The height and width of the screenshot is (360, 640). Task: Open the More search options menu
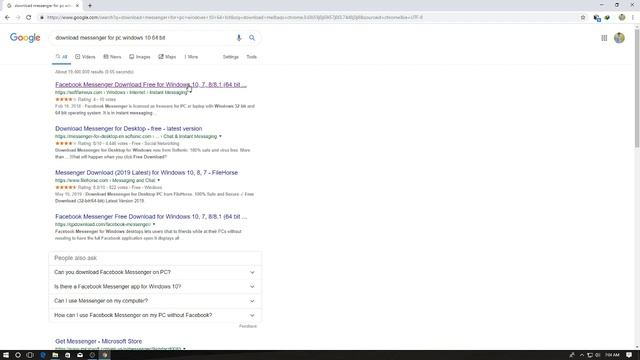tap(191, 57)
